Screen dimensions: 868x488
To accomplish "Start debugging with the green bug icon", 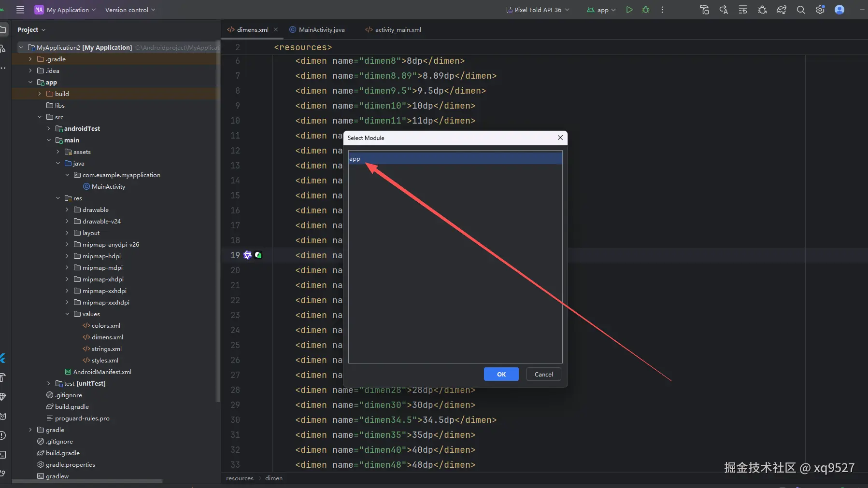I will (646, 10).
